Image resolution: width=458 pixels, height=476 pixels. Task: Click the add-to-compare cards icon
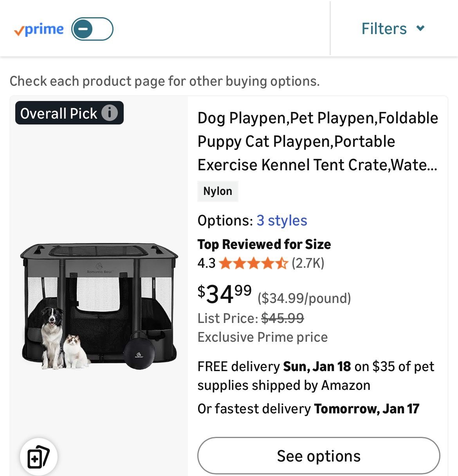click(38, 457)
